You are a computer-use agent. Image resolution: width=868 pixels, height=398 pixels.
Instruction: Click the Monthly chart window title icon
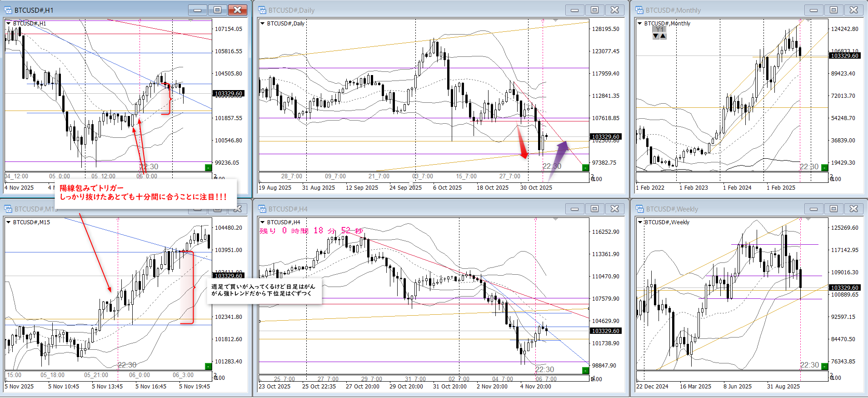(x=639, y=10)
